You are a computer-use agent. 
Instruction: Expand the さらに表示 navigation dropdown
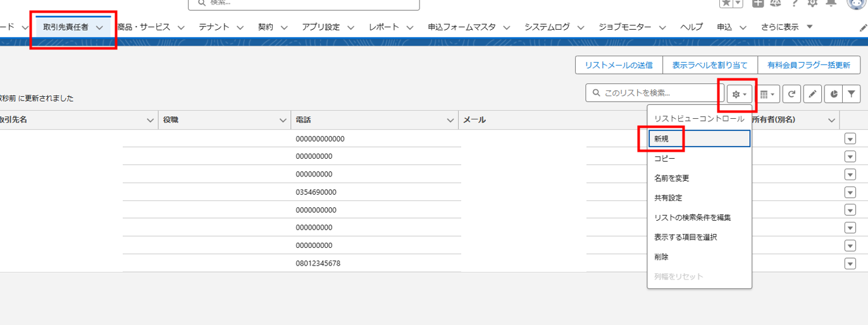pyautogui.click(x=809, y=27)
